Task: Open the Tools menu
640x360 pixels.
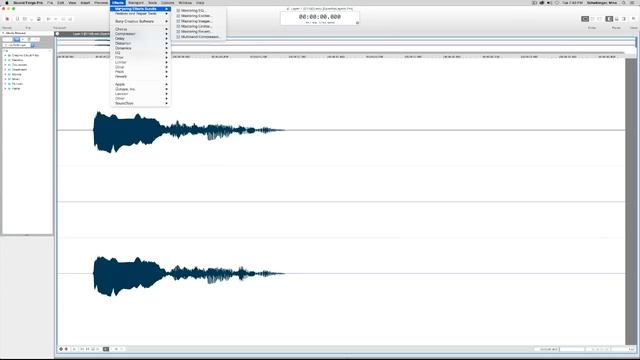Action: point(152,3)
